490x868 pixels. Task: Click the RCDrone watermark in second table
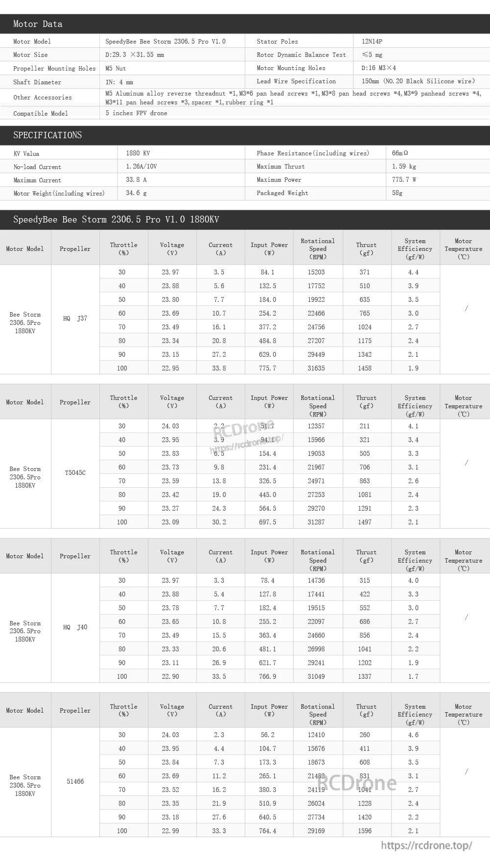[x=244, y=429]
